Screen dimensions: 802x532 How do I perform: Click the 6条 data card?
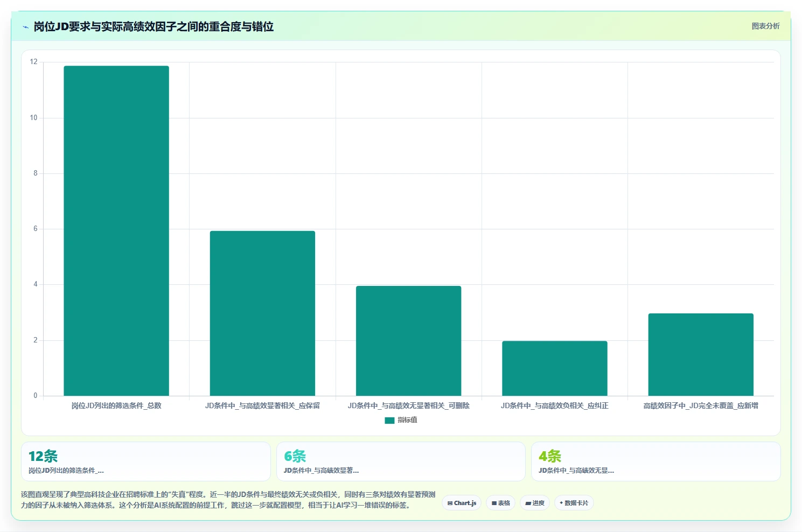401,461
